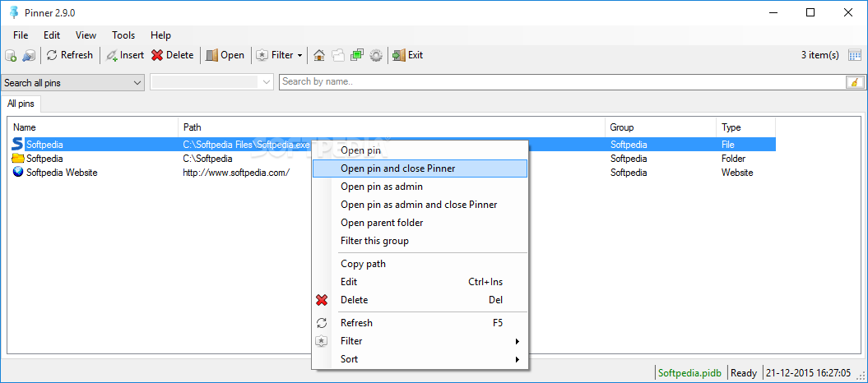Expand the 'Sort' submenu in context menu
The height and width of the screenshot is (383, 868).
click(420, 359)
